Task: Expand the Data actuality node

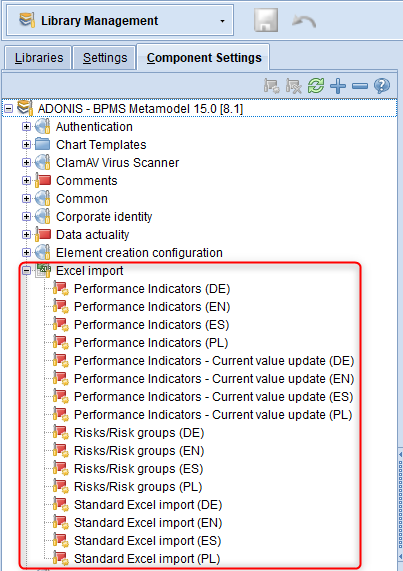Action: click(26, 235)
